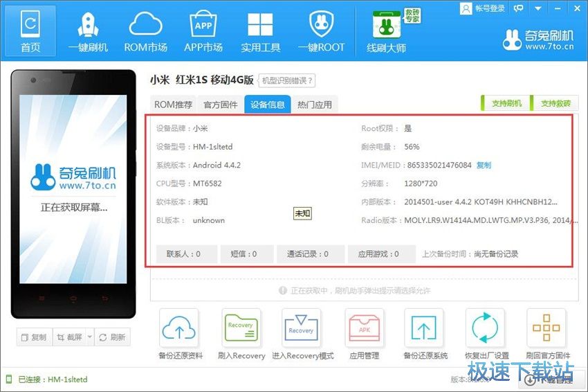This screenshot has width=588, height=392.
Task: Click 支持救砖 green badge
Action: coord(555,103)
